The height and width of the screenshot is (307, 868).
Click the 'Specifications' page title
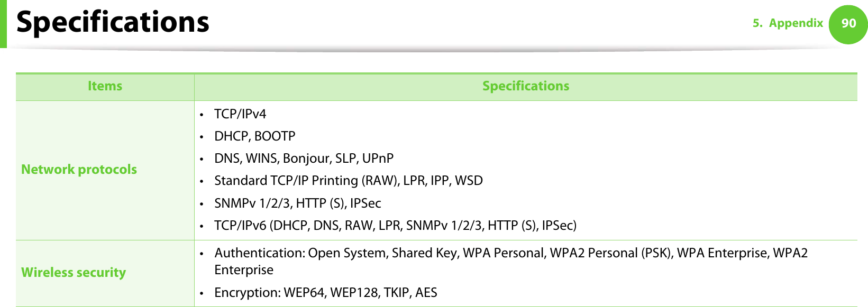click(113, 22)
